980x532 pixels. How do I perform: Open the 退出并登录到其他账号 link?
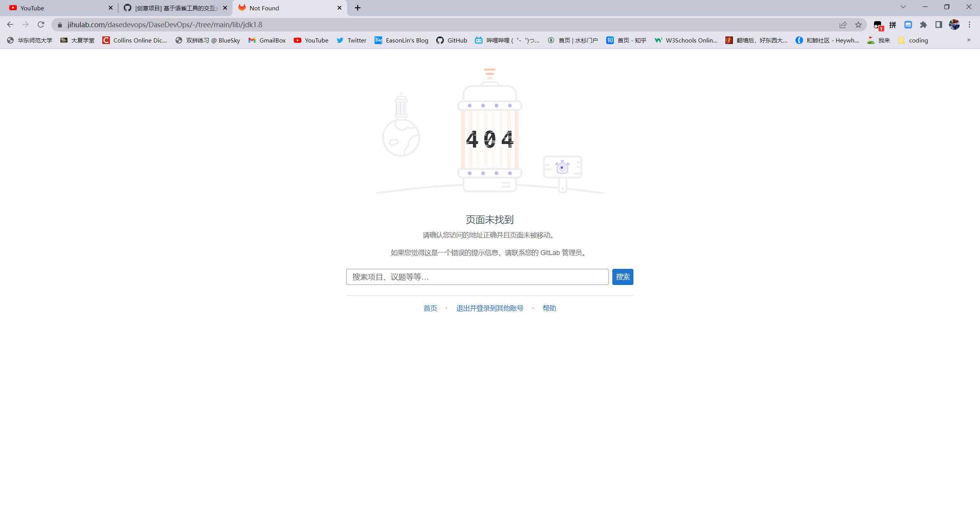(x=489, y=308)
